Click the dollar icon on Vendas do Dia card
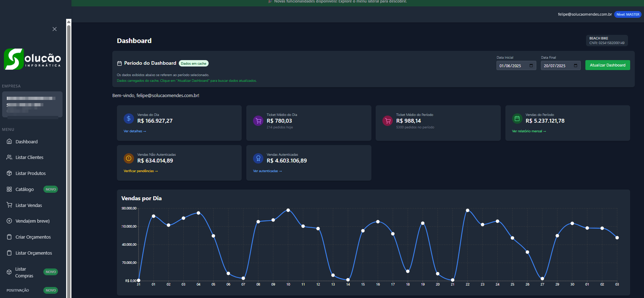The width and height of the screenshot is (644, 298). [x=129, y=119]
